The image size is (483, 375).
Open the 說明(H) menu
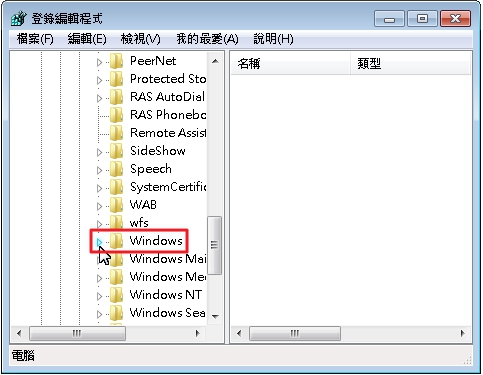click(x=273, y=39)
